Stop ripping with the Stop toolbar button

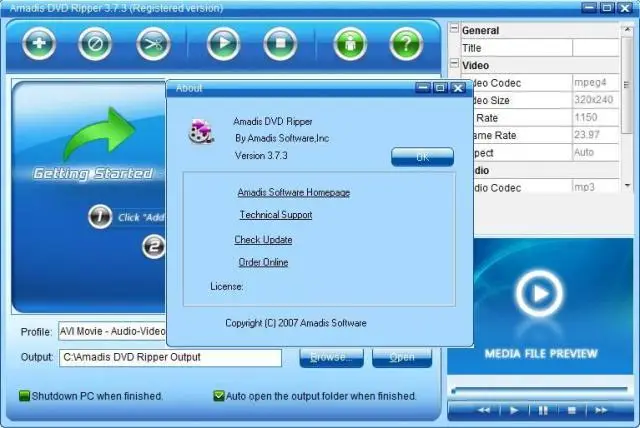280,44
